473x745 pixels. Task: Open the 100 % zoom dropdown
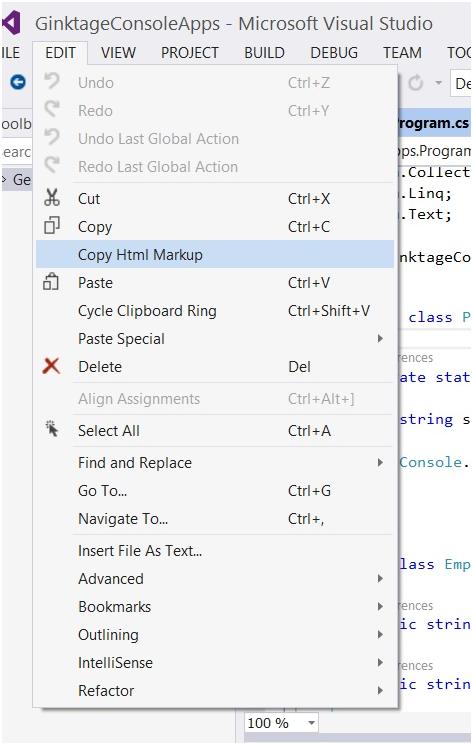click(x=311, y=723)
